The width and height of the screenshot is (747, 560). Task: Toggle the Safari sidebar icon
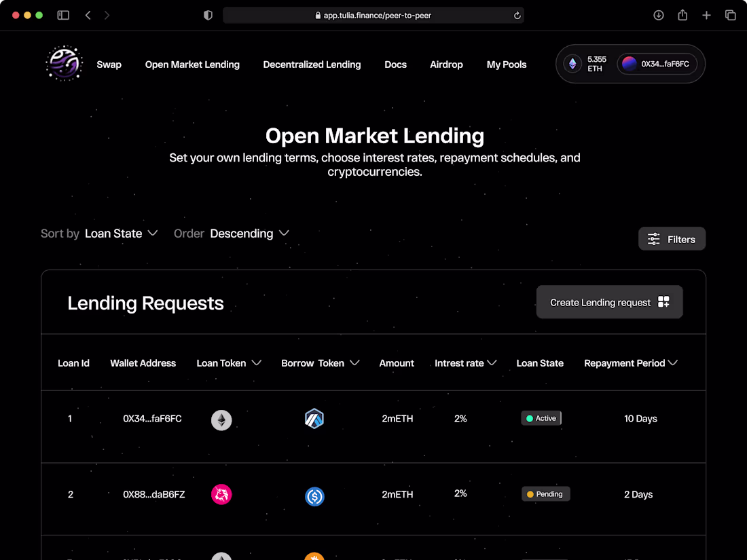pyautogui.click(x=63, y=14)
